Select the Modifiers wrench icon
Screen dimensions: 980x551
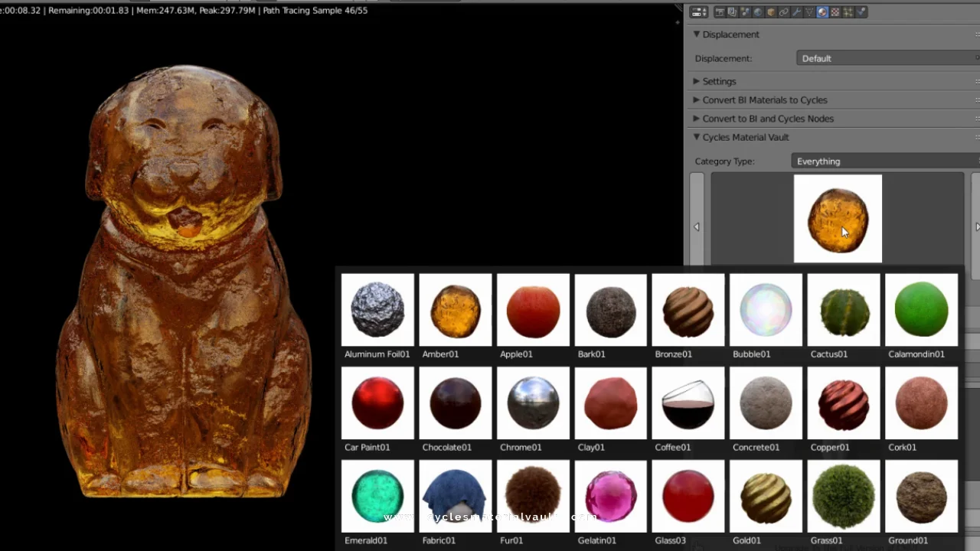[795, 11]
